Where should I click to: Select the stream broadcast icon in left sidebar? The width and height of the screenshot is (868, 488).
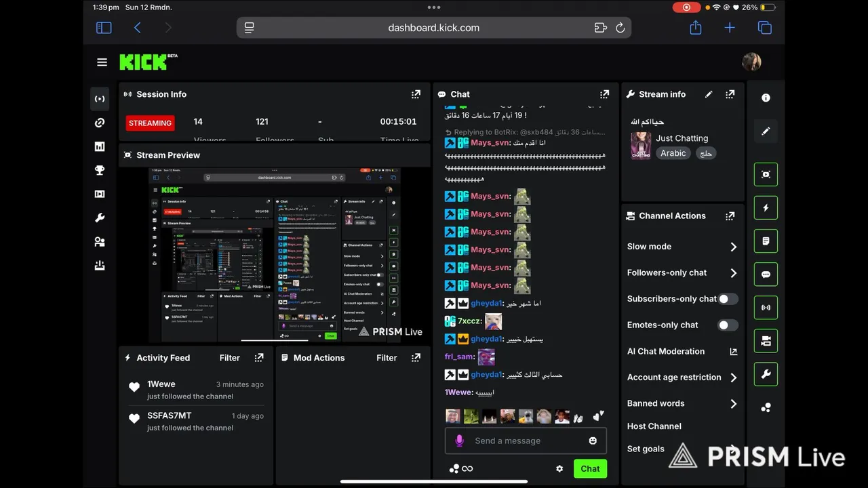pyautogui.click(x=100, y=99)
